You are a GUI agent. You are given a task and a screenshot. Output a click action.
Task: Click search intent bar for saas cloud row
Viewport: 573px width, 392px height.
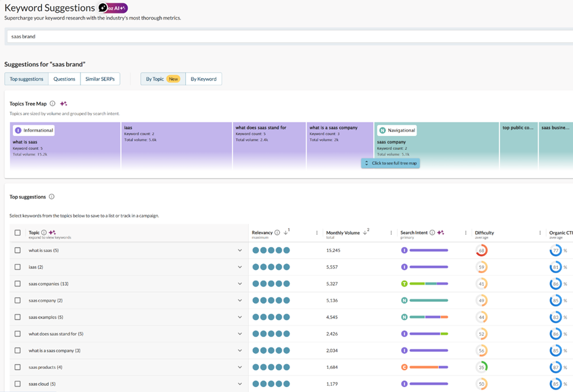coord(429,383)
